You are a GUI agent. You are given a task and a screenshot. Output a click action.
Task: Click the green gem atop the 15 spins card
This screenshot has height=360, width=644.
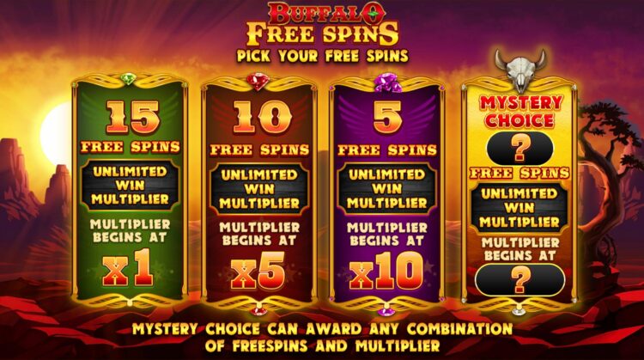129,78
